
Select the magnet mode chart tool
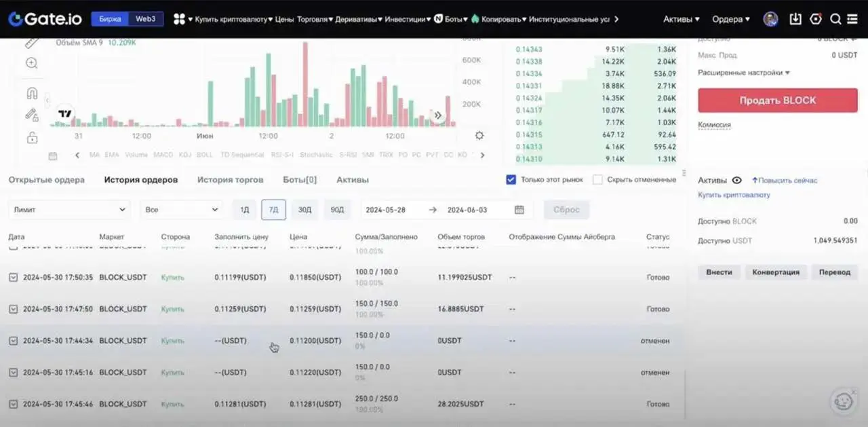[32, 93]
